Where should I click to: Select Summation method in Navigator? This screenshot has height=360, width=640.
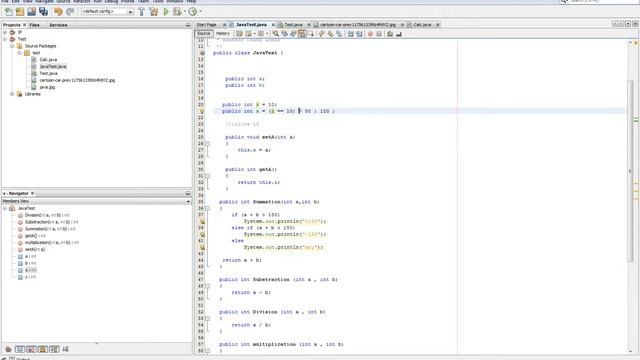(x=50, y=229)
